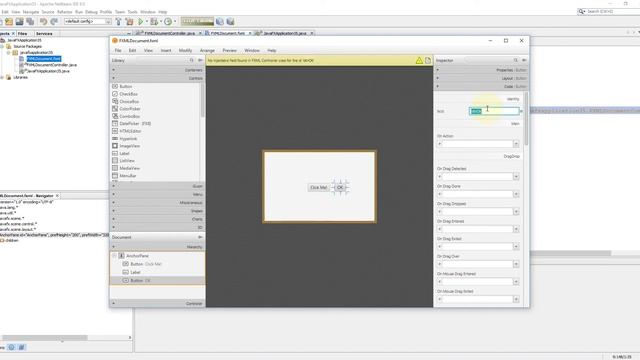
Task: Switch to the Files tab in NetBeans
Action: click(22, 33)
